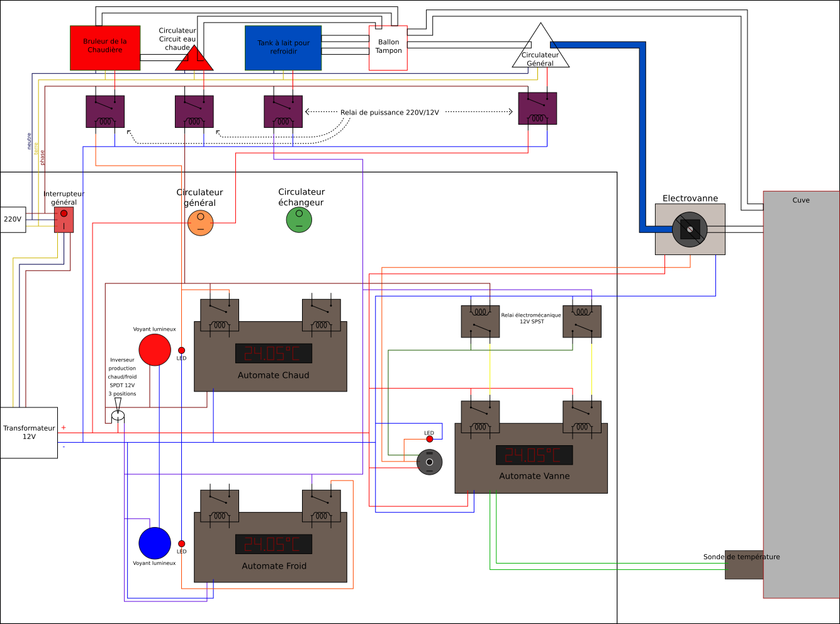840x624 pixels.
Task: Select the dark round knob beside Automate Vanne
Action: point(429,462)
